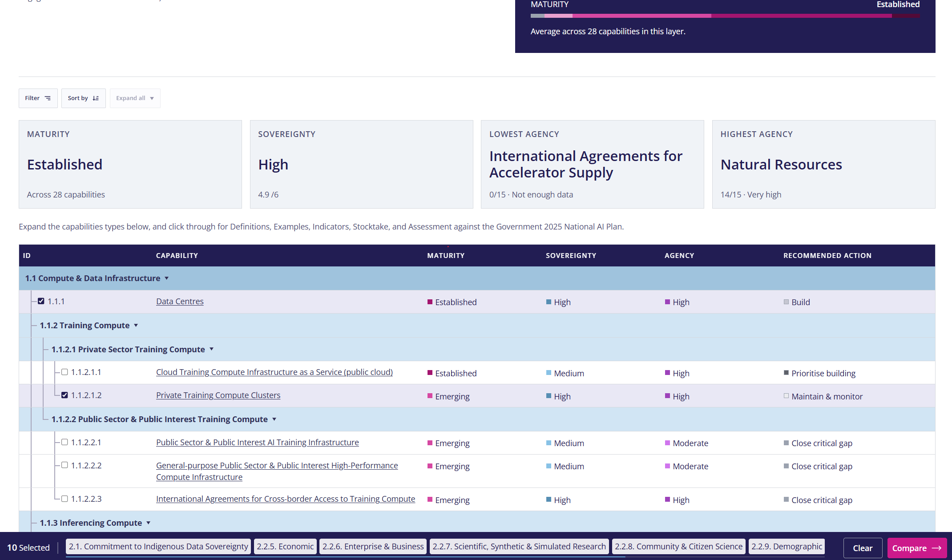
Task: Click the 2.2.5. Economic selected chip
Action: pos(285,546)
